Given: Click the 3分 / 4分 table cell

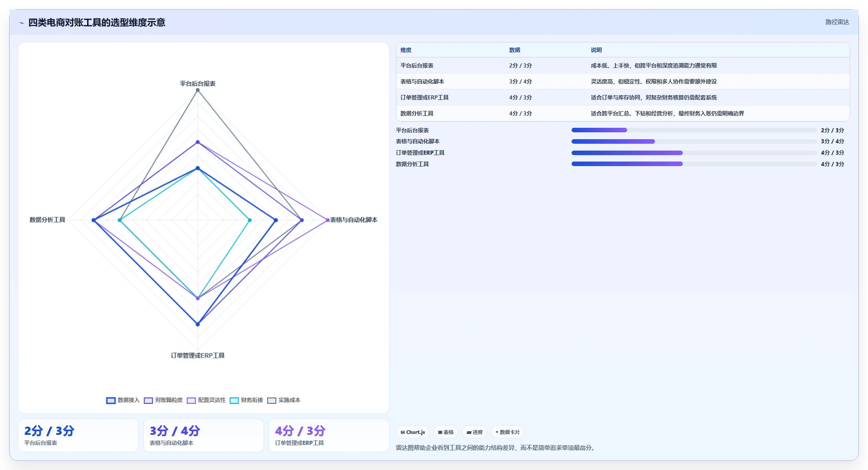Looking at the screenshot, I should tap(520, 82).
